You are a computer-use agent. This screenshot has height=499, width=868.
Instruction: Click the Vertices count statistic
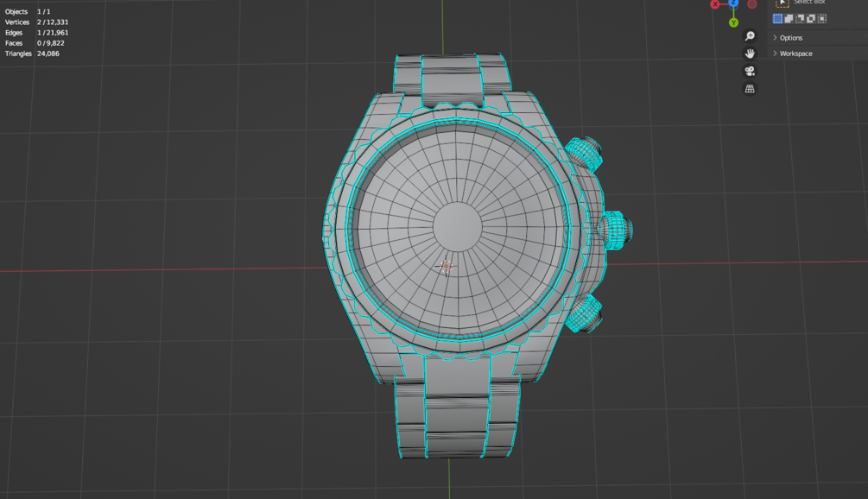(36, 22)
